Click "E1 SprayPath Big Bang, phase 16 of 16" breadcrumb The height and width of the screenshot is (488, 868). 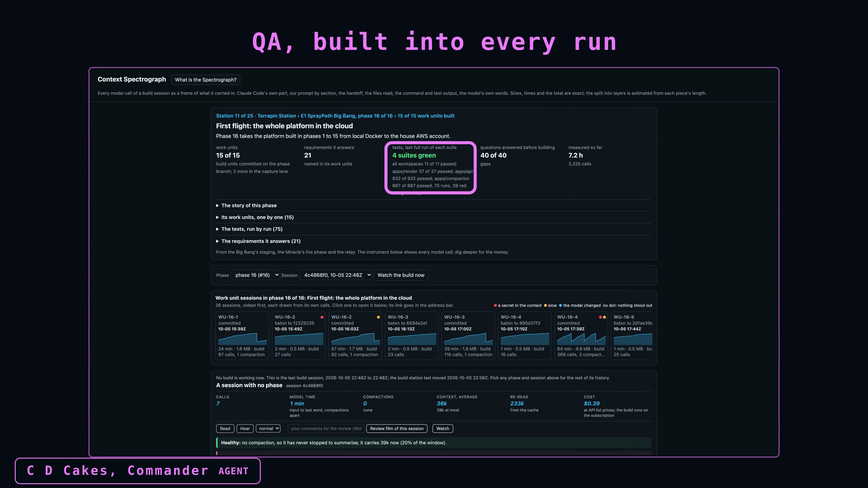point(346,116)
